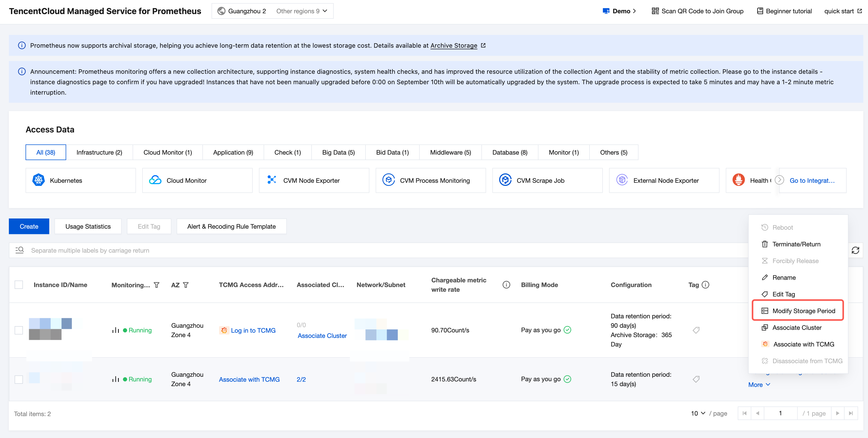Click tag icon in first instance row
Screen dimensions: 868x438
click(x=696, y=330)
